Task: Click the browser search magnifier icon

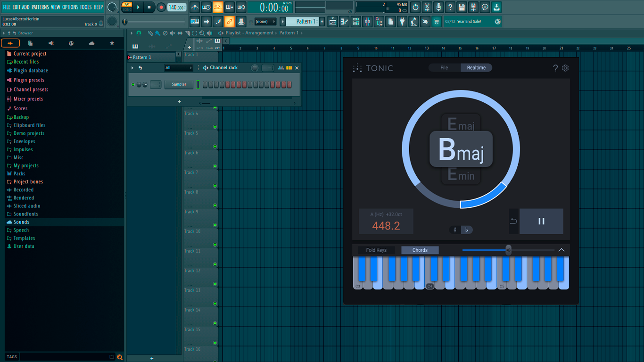Action: [x=120, y=357]
